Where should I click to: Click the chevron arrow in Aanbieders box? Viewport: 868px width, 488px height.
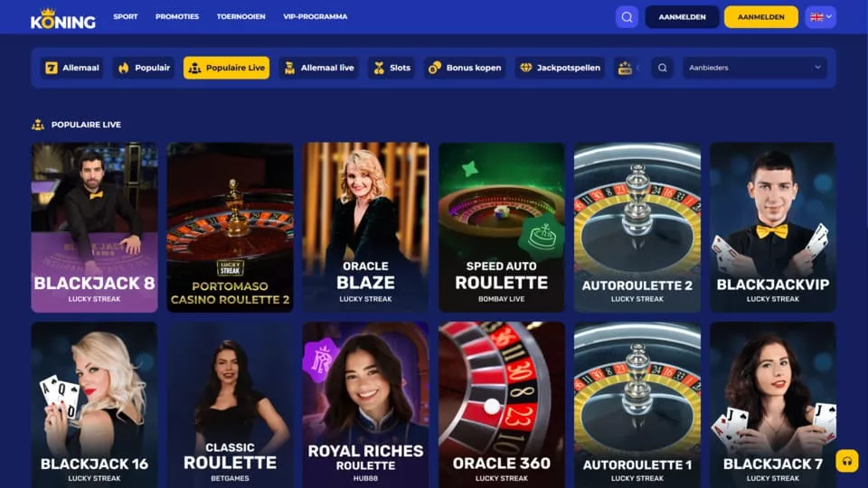[817, 68]
